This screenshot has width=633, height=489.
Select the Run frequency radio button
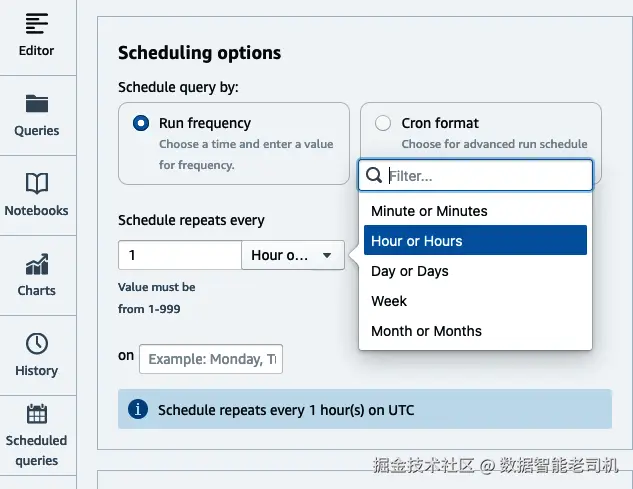(x=141, y=124)
